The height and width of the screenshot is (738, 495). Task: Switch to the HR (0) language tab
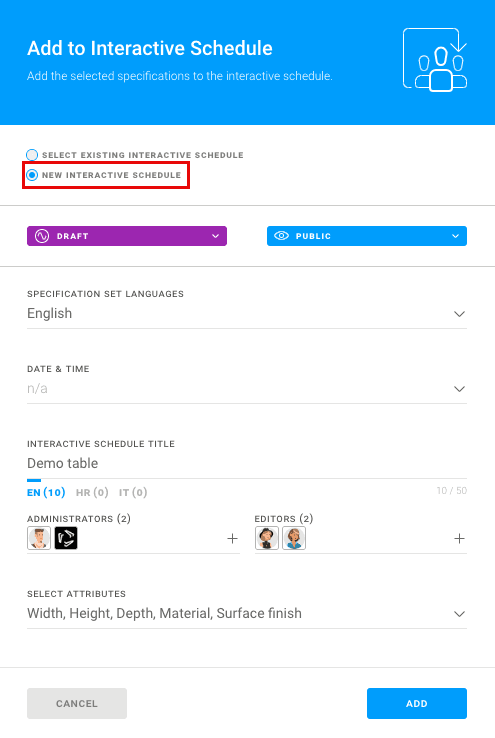tap(92, 492)
